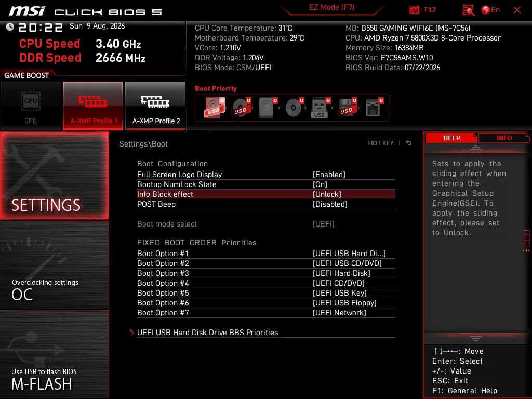Change Info Block effect [Unlock] value

click(x=327, y=194)
